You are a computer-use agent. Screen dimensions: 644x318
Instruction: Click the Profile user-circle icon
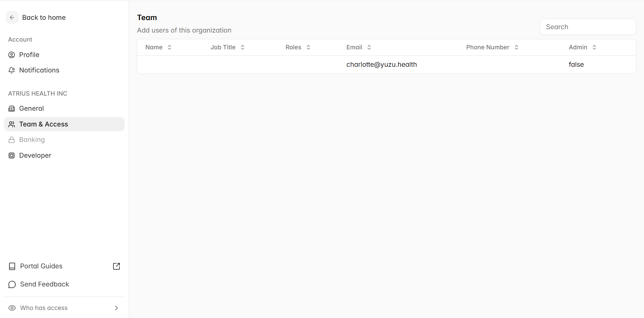pyautogui.click(x=12, y=55)
